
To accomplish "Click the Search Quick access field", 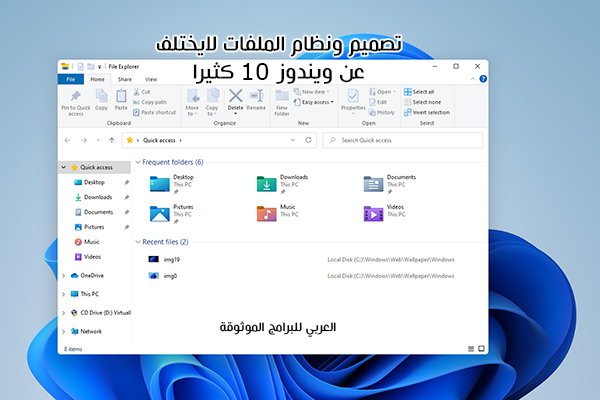I will click(403, 140).
